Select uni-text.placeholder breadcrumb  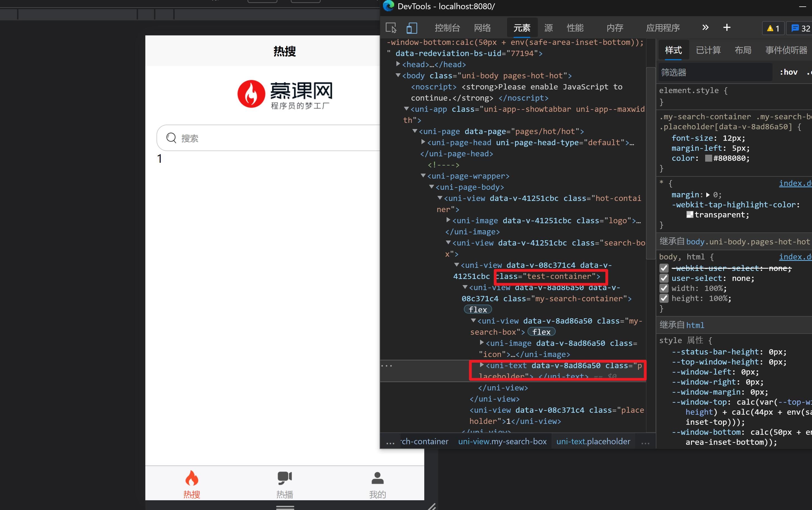click(x=593, y=441)
